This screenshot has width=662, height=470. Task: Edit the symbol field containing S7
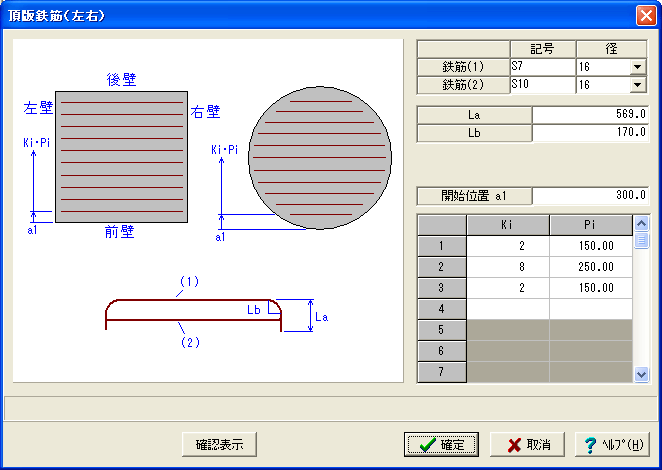(543, 67)
